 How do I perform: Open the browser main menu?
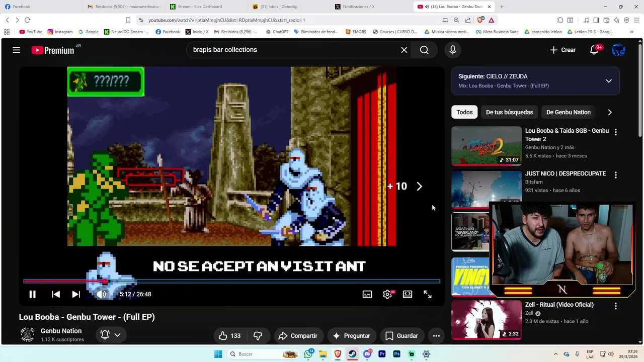point(637,20)
